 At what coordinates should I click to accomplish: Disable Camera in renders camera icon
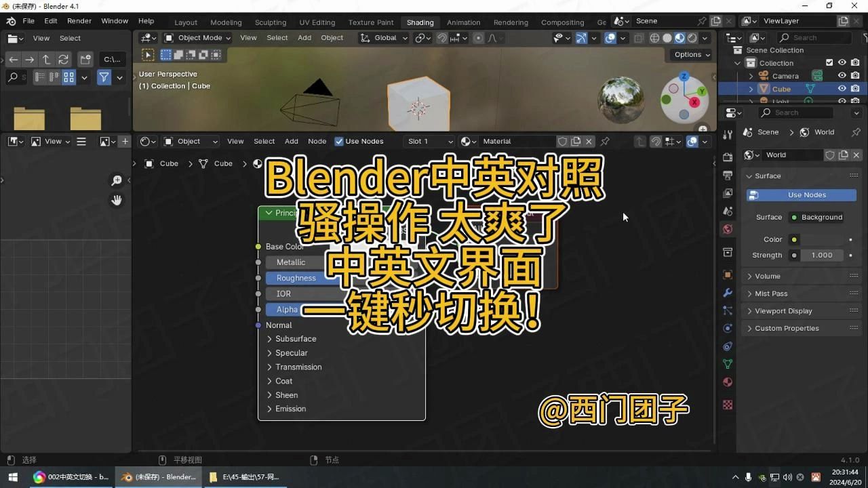click(855, 76)
